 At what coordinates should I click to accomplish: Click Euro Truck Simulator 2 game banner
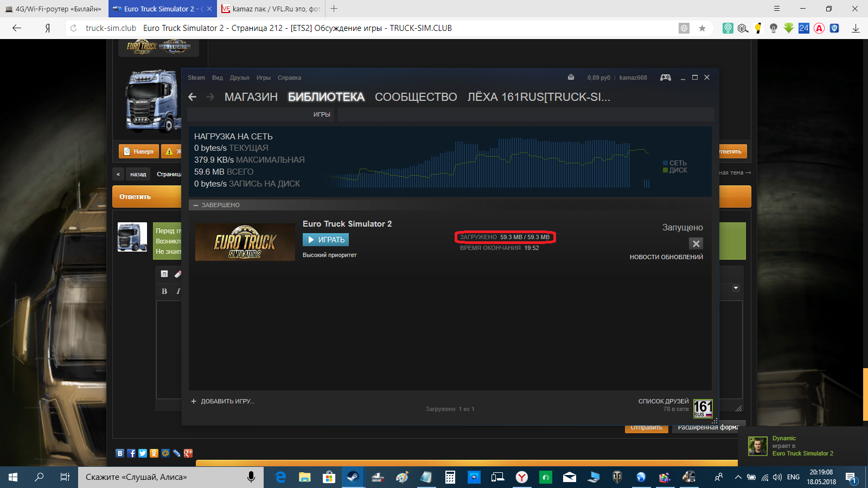point(245,242)
